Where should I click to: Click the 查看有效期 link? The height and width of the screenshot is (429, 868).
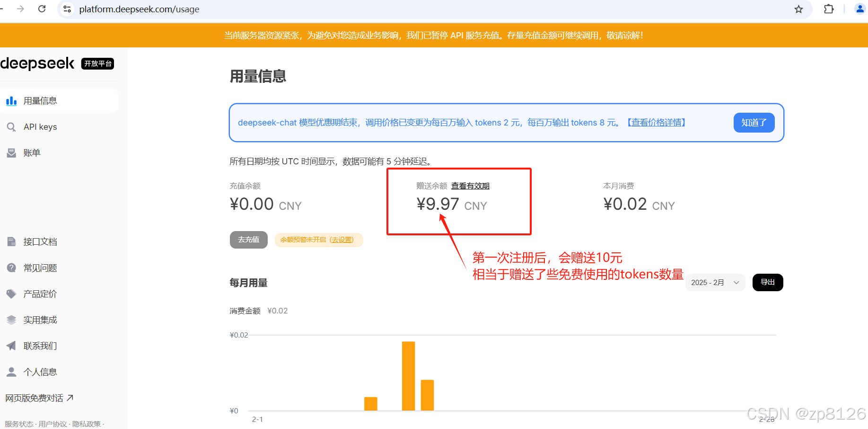[470, 186]
